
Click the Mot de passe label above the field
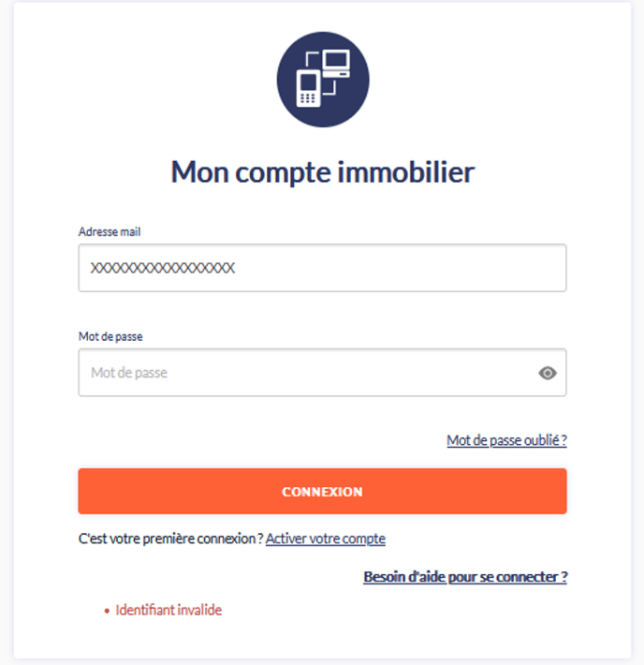coord(110,336)
